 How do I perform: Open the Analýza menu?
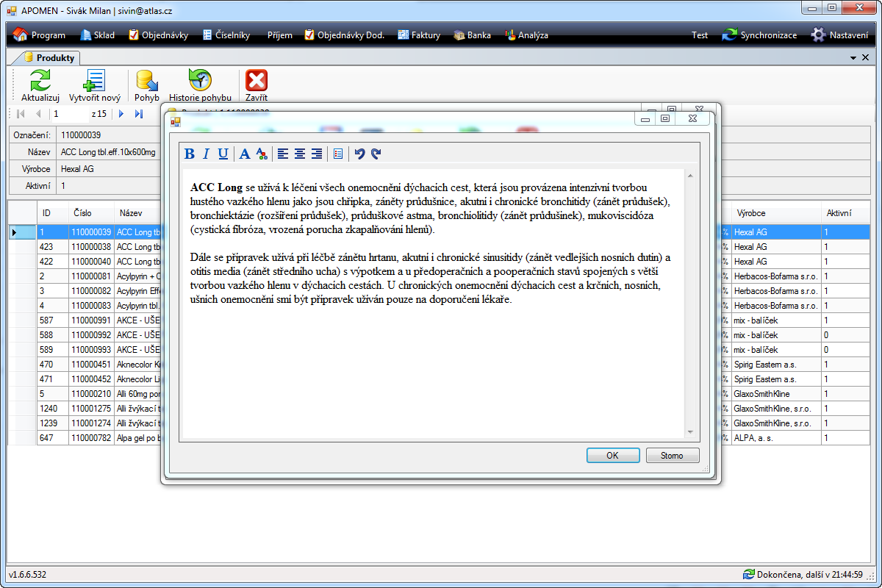[526, 35]
